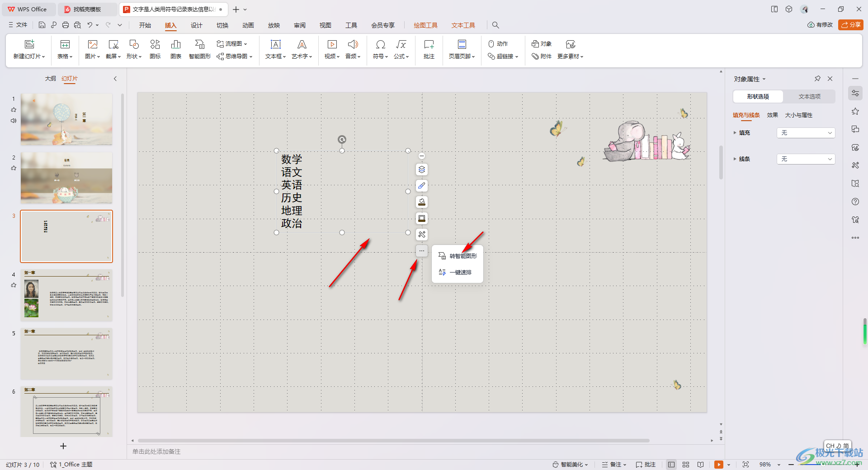The width and height of the screenshot is (868, 470).
Task: Click the Text Box tool
Action: click(276, 49)
